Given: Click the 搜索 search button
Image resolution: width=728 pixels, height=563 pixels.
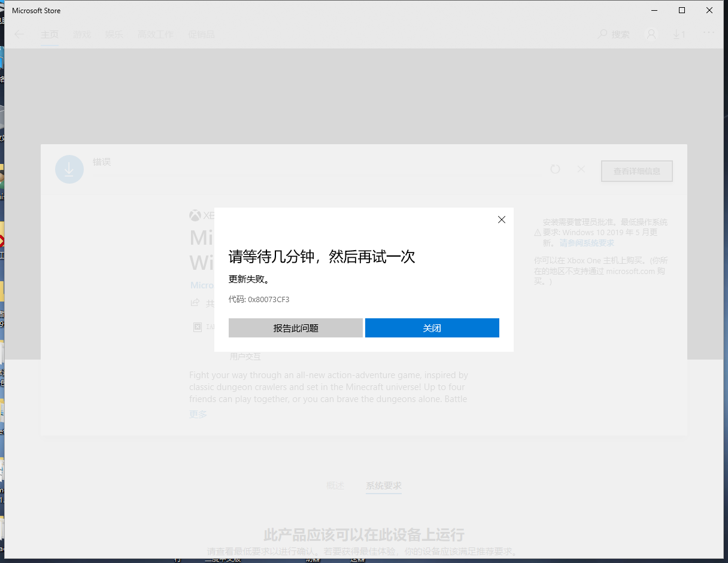Looking at the screenshot, I should point(614,34).
